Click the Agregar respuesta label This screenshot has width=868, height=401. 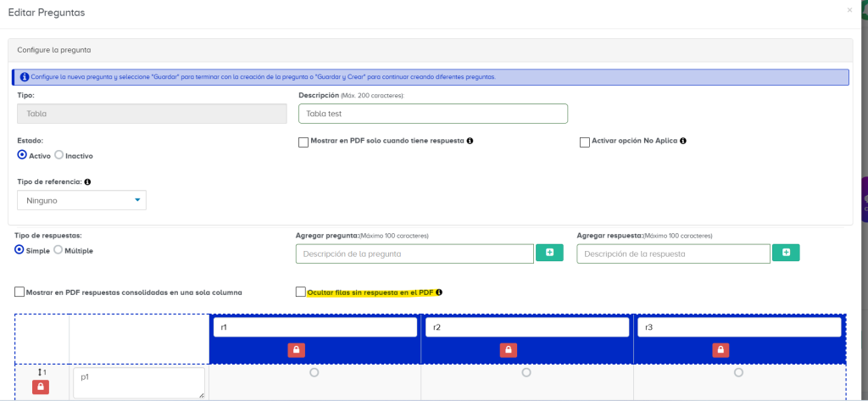tap(609, 236)
